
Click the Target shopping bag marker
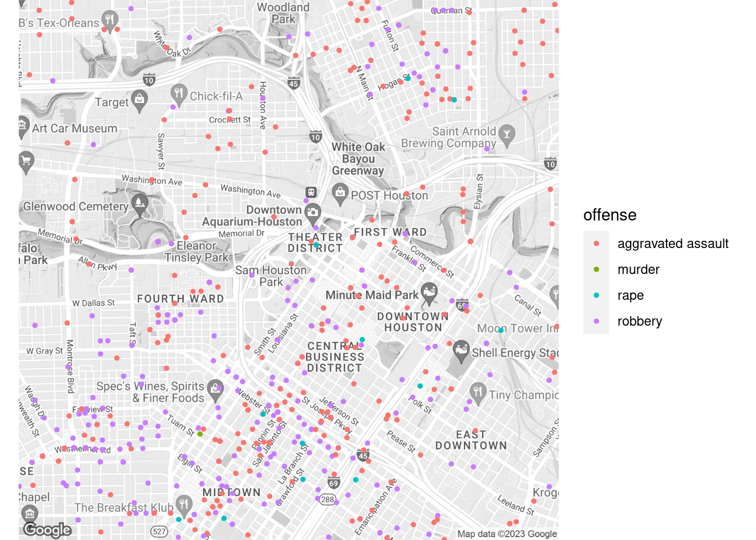[x=139, y=101]
